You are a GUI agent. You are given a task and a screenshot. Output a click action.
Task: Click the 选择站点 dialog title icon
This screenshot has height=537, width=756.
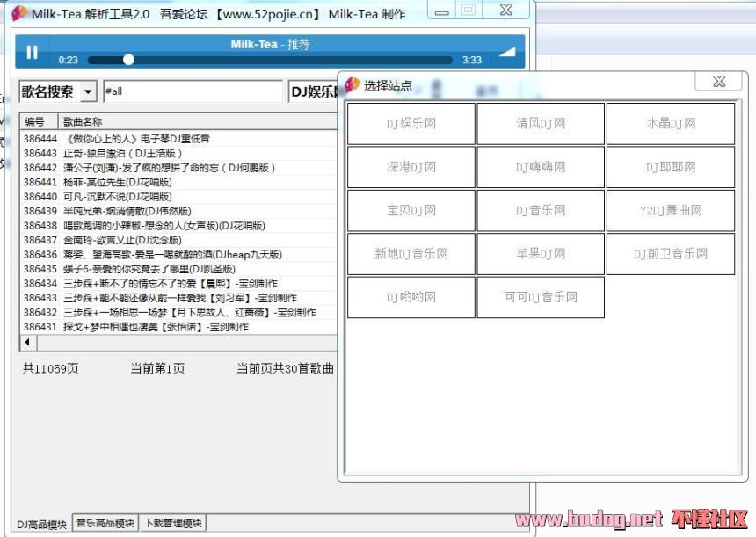[352, 85]
